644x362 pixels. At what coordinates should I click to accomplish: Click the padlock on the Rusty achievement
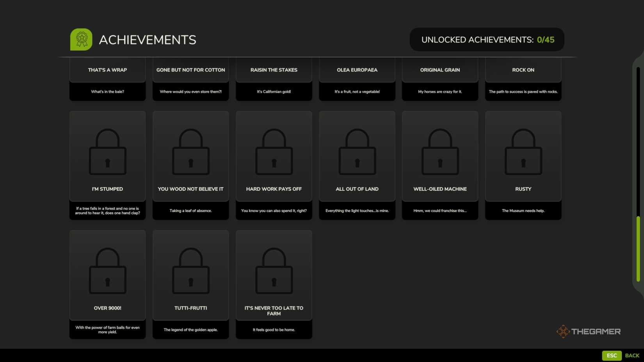coord(523,152)
